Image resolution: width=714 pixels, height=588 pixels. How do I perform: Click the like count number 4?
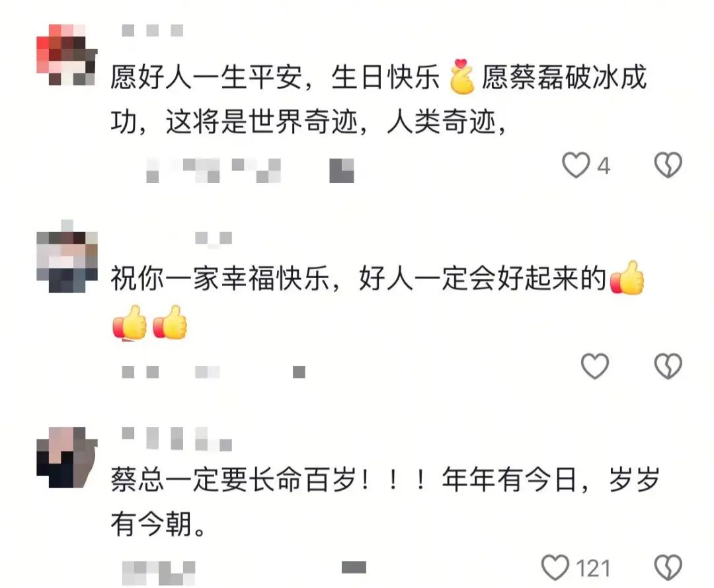pos(604,166)
